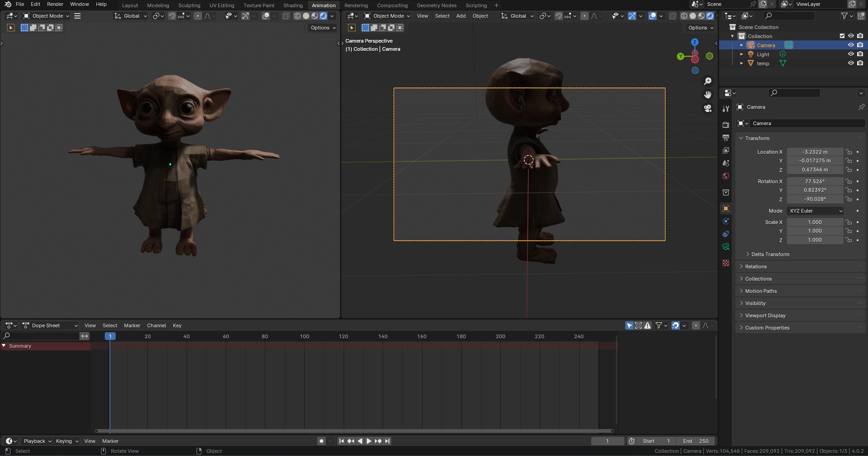Play the animation forward
Screen dimensions: 868x456
click(x=369, y=441)
